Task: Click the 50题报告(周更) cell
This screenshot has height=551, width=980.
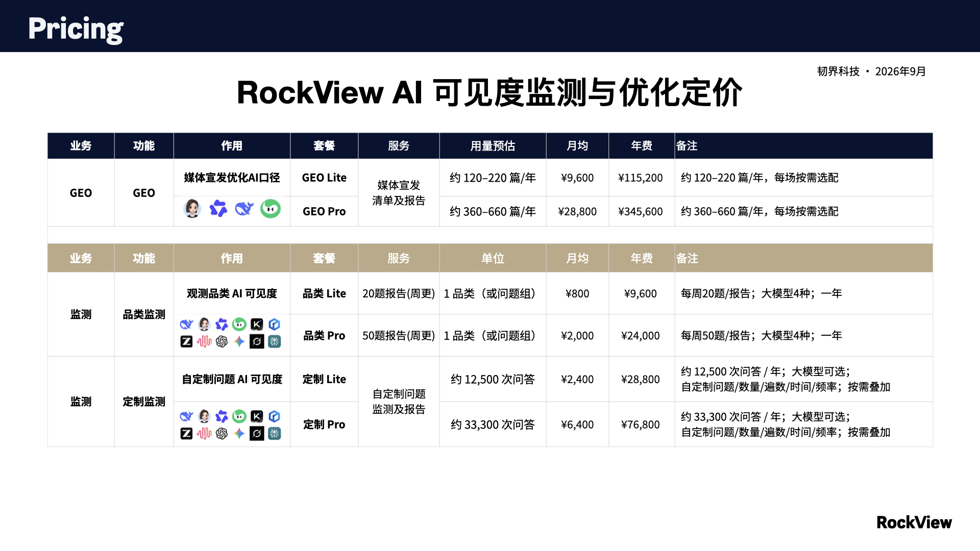Action: (x=399, y=336)
